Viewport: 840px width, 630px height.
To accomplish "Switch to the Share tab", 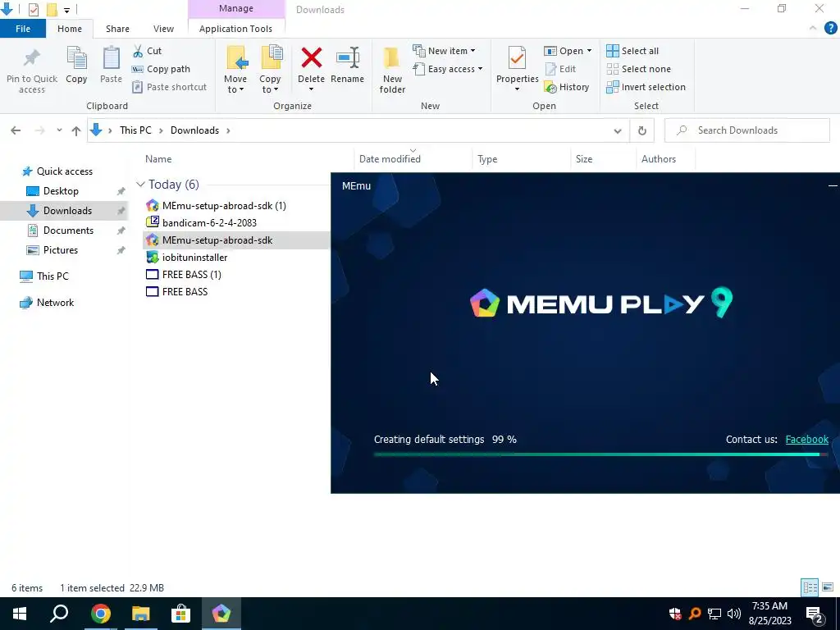I will click(117, 29).
